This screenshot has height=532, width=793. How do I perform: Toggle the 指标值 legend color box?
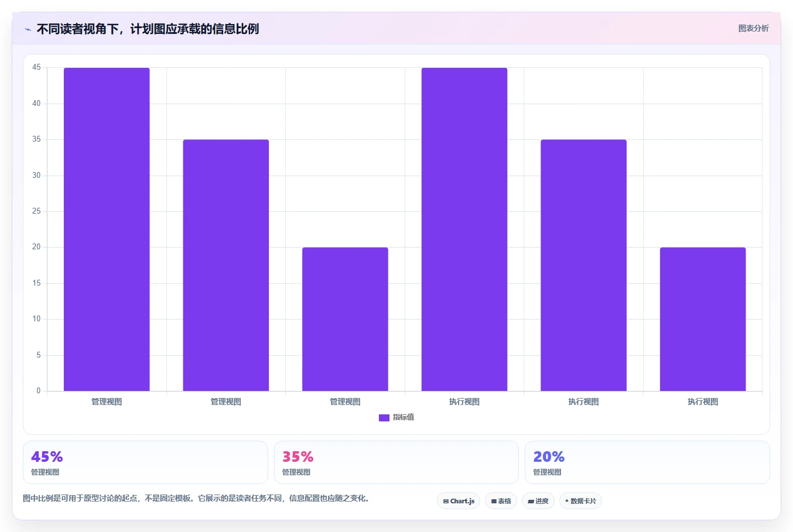pos(384,418)
